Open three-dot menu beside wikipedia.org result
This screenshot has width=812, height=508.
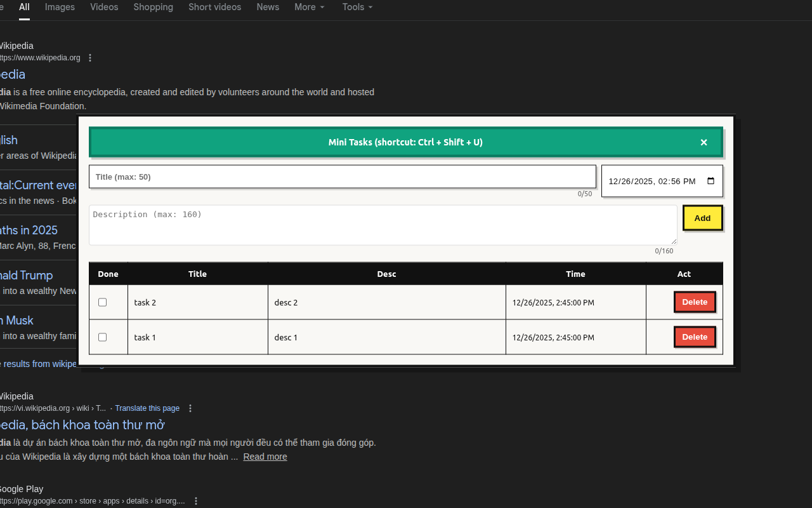click(x=90, y=57)
